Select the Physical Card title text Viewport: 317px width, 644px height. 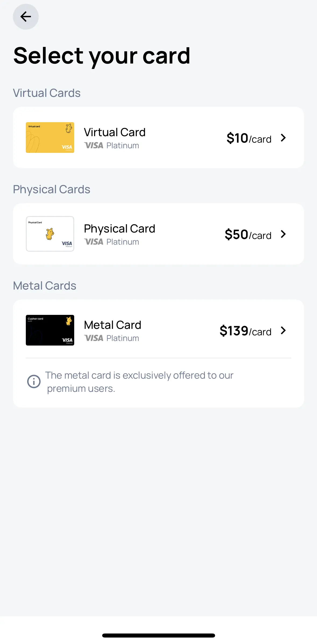pos(119,229)
